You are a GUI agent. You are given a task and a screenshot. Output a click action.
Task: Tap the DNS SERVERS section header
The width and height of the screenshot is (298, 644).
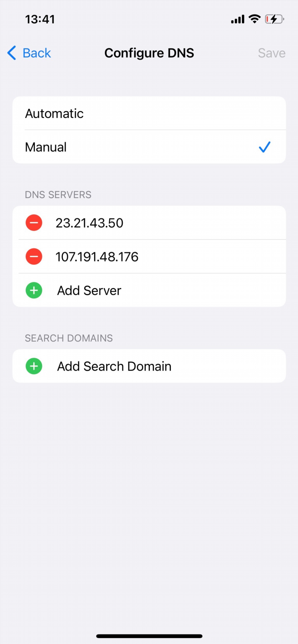point(58,195)
